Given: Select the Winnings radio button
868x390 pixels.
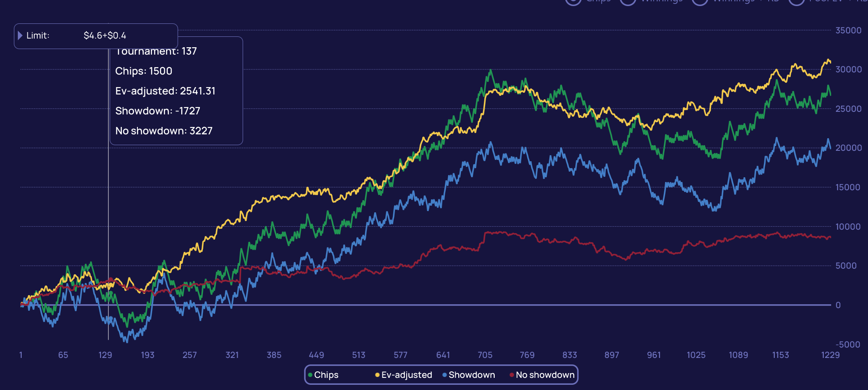Looking at the screenshot, I should [x=628, y=1].
